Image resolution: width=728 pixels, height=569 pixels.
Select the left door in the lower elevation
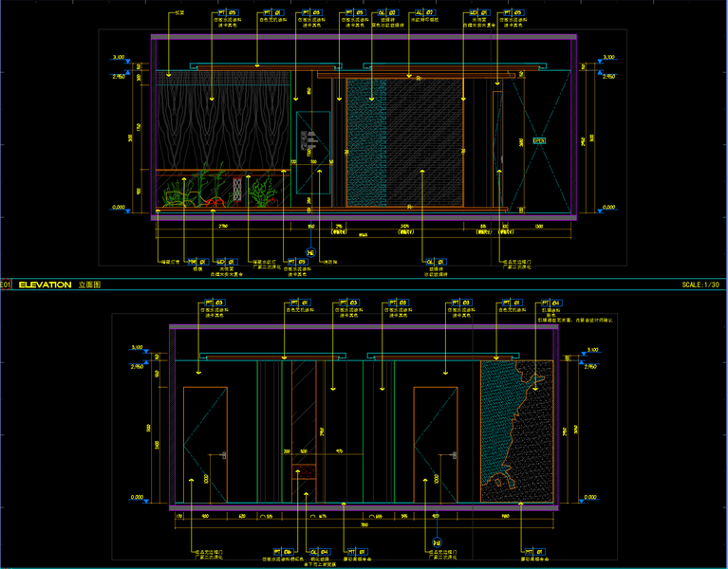coord(205,445)
